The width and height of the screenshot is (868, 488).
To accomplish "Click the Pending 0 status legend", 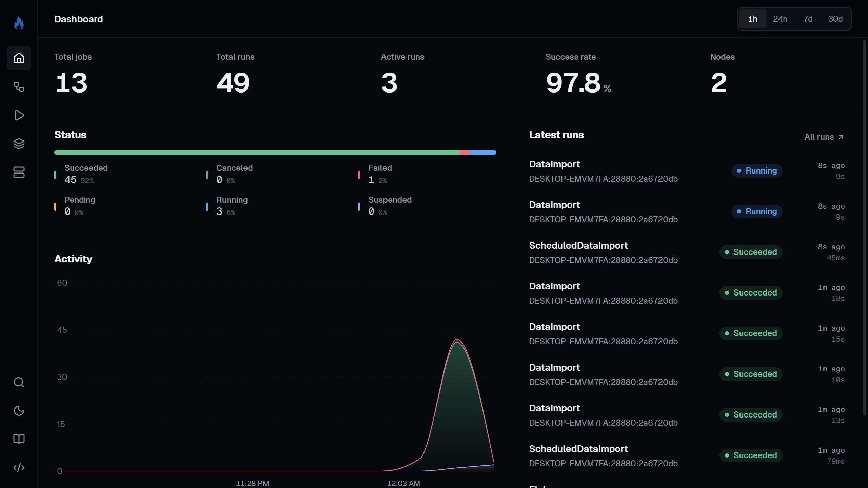I will tap(75, 206).
